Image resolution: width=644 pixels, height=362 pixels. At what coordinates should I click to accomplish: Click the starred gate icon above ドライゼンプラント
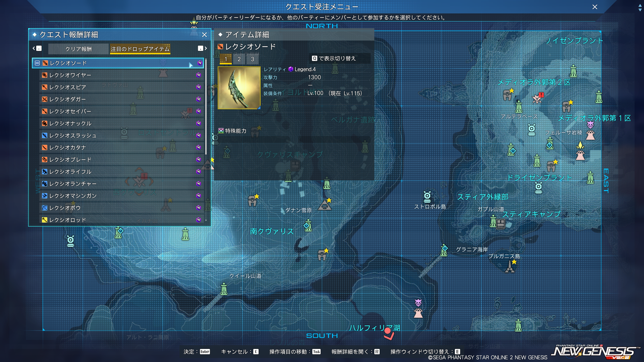(x=552, y=165)
